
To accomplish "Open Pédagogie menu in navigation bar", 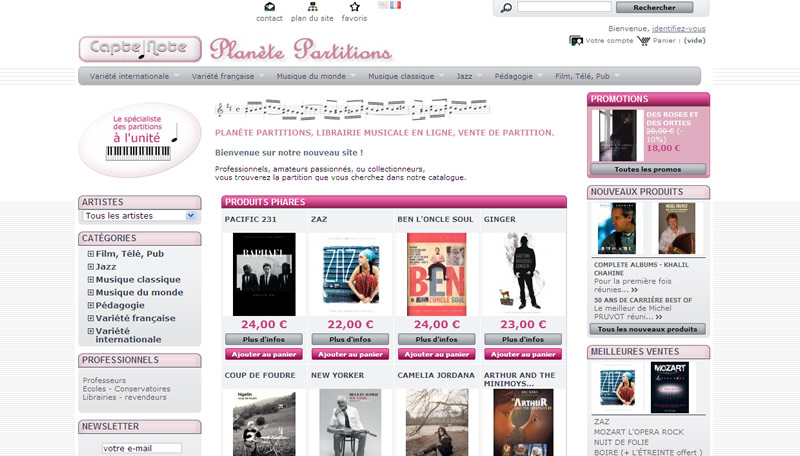I will coord(513,76).
